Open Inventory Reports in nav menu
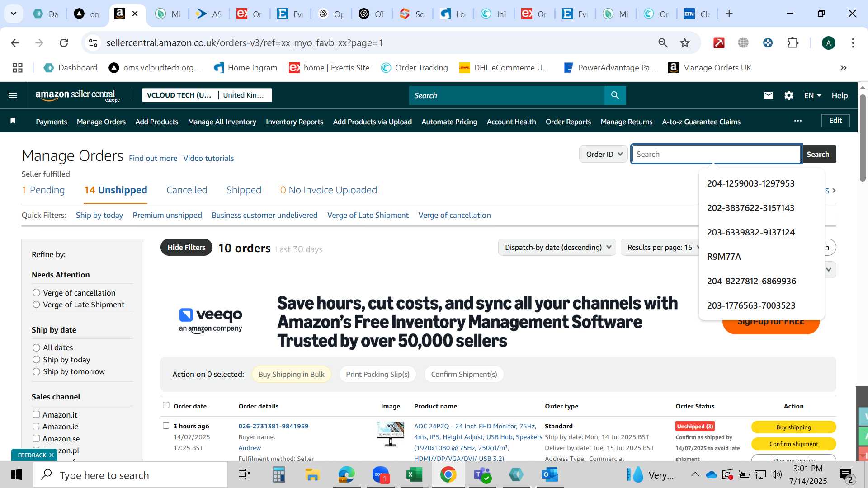The width and height of the screenshot is (868, 488). coord(294,122)
